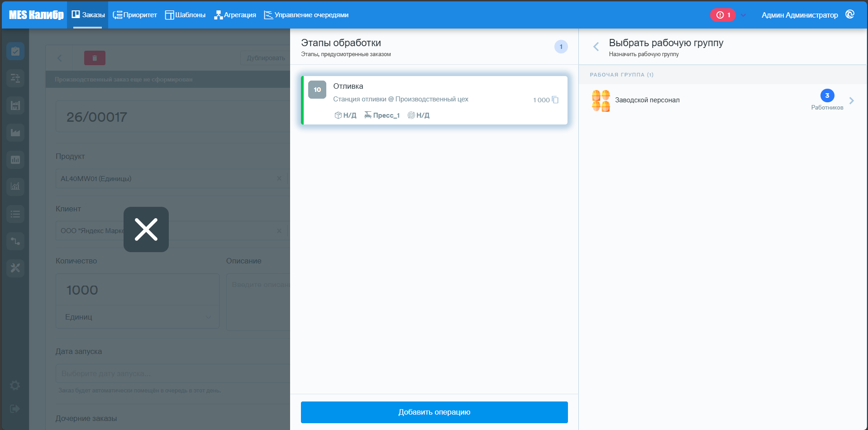
Task: Click the step number 10 badge
Action: [x=317, y=90]
